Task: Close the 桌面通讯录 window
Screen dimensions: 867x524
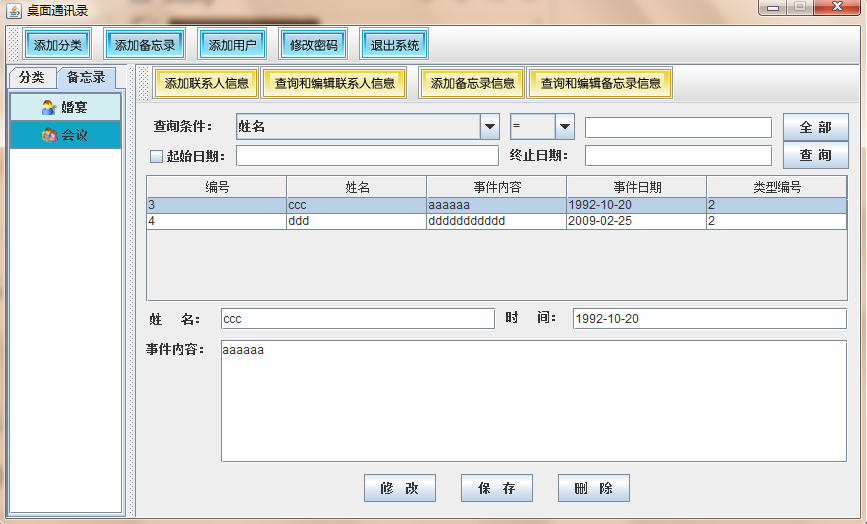Action: tap(837, 7)
